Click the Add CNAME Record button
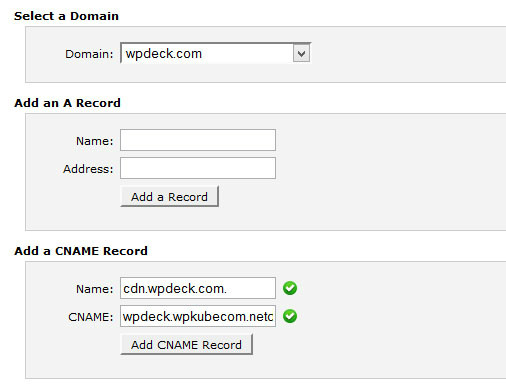 [186, 344]
